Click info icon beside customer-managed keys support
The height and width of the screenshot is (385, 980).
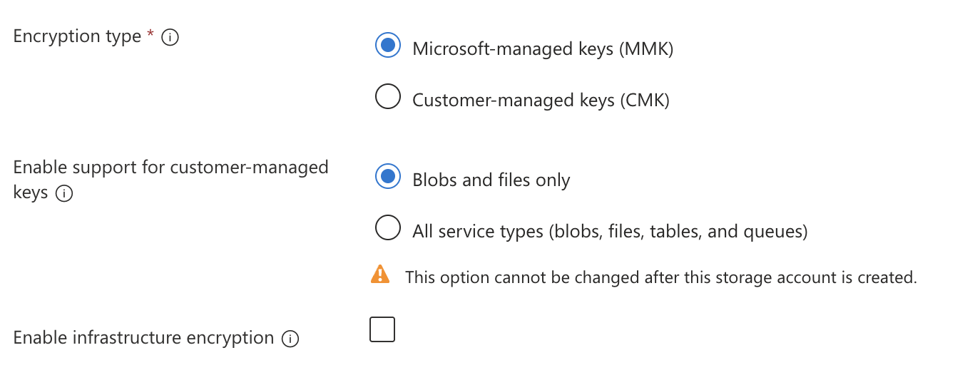pyautogui.click(x=64, y=193)
